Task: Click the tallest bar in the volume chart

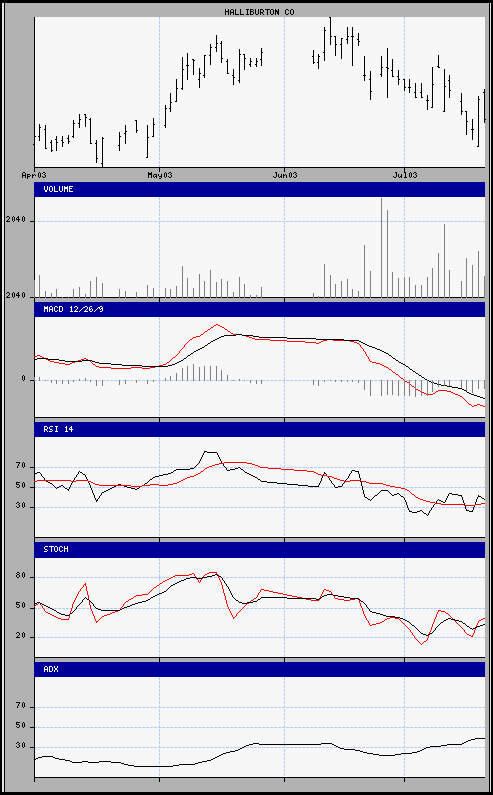Action: click(x=381, y=247)
